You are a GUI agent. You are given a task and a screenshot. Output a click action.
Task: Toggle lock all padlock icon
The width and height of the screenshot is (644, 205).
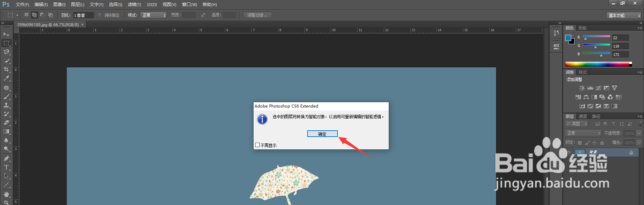click(602, 143)
